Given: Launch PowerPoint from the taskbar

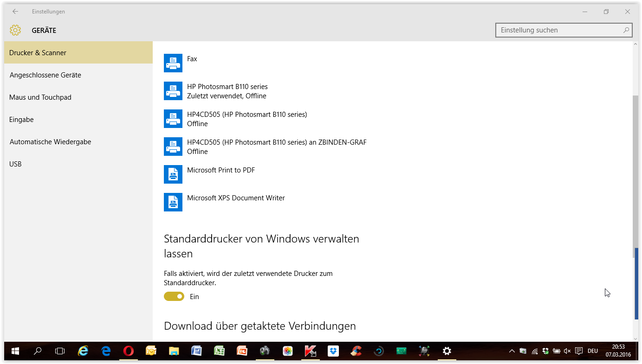Looking at the screenshot, I should (x=242, y=351).
